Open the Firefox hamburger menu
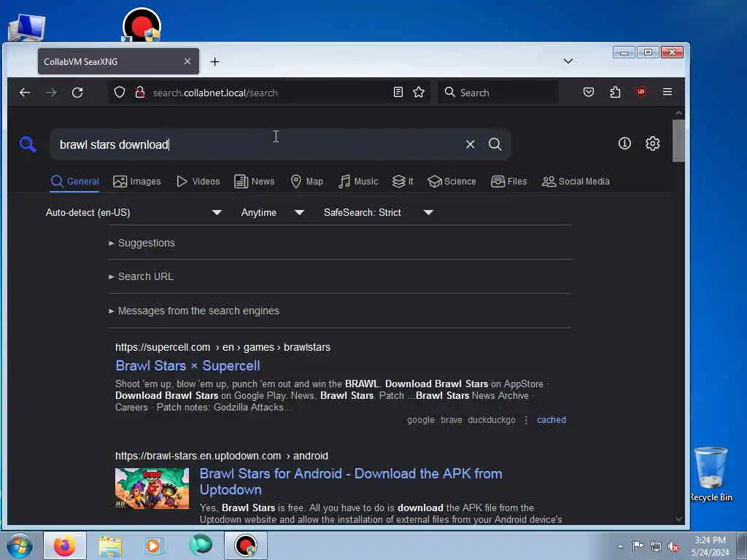This screenshot has height=560, width=747. (x=667, y=91)
